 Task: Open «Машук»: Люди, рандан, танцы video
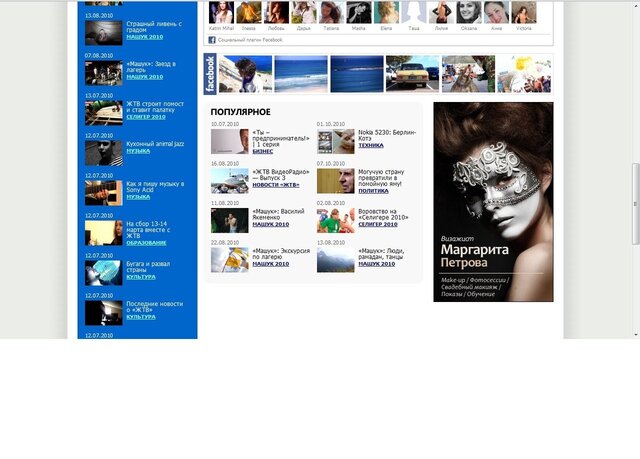pyautogui.click(x=381, y=254)
